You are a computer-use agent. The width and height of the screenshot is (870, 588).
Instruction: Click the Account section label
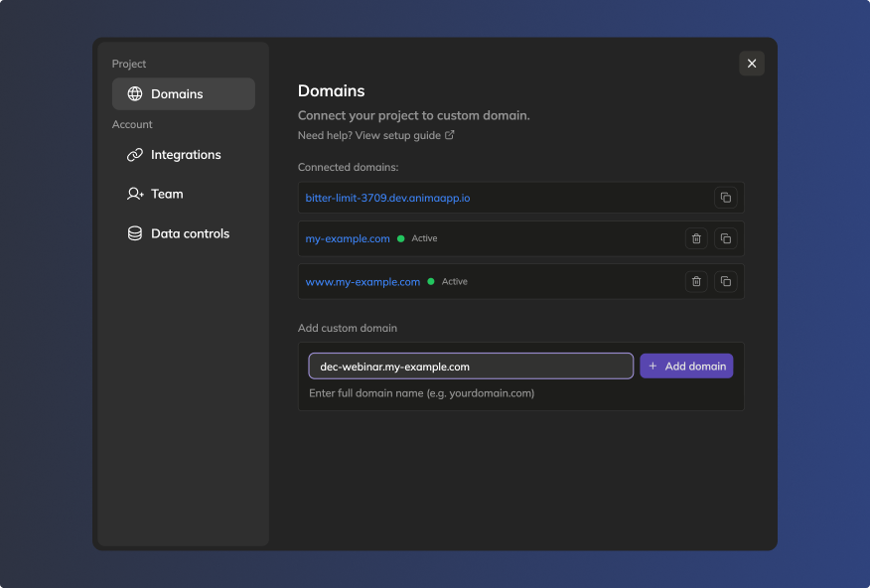(132, 124)
